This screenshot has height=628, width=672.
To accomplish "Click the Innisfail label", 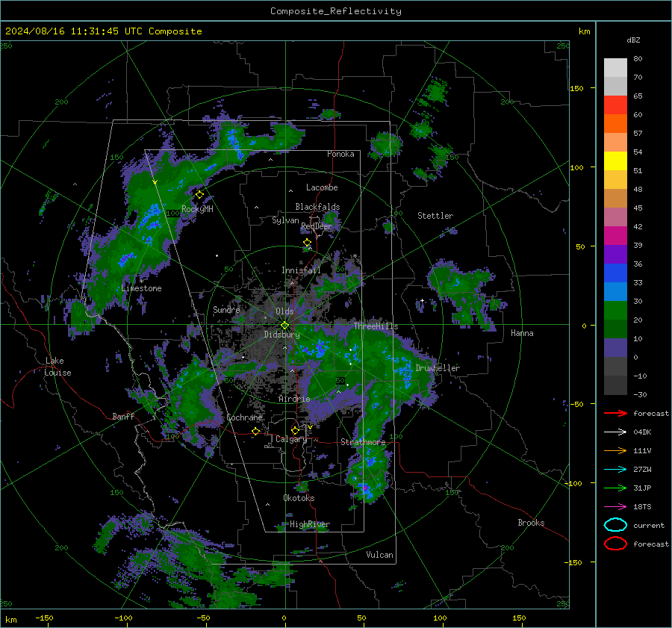I will click(301, 270).
